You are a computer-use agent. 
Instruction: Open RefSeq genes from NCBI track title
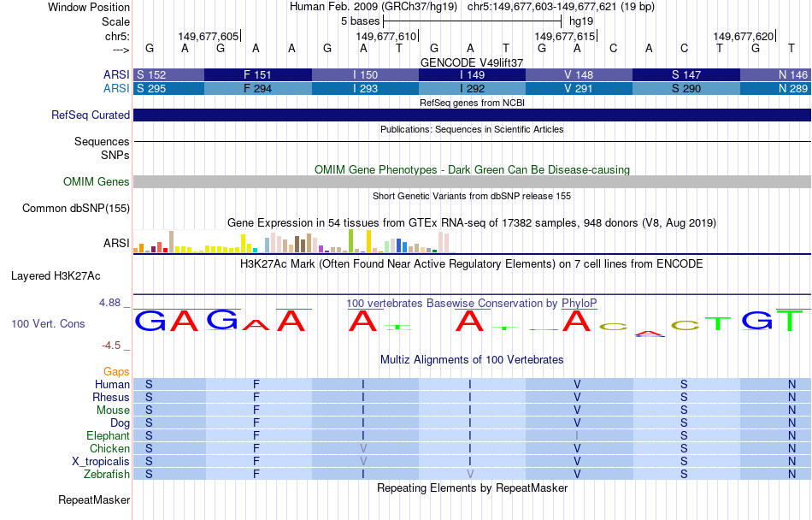472,103
